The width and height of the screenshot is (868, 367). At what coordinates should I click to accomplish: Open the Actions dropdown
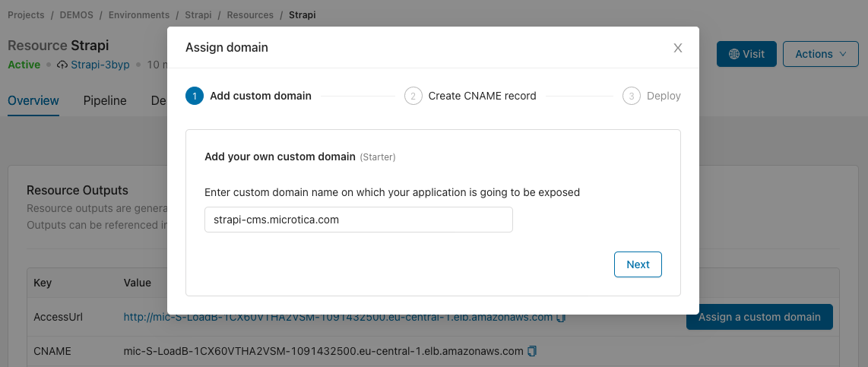[820, 54]
